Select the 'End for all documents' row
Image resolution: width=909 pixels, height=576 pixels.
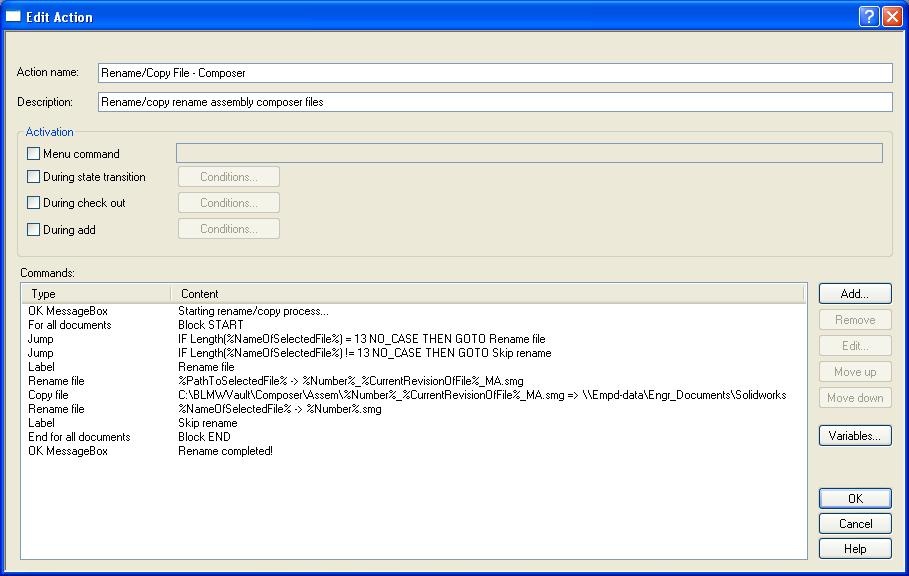(414, 437)
